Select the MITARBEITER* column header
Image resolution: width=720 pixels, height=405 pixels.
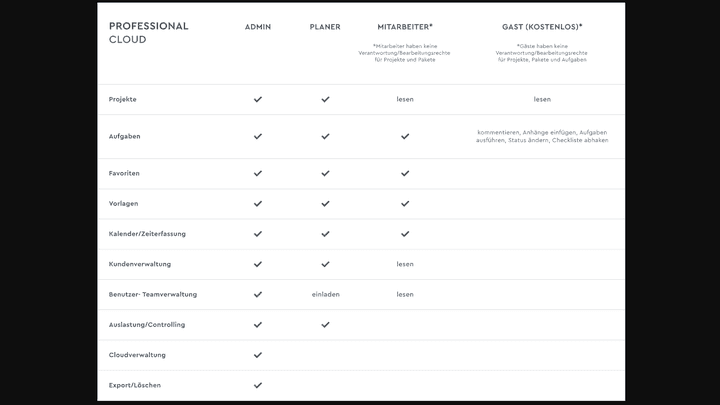point(405,27)
